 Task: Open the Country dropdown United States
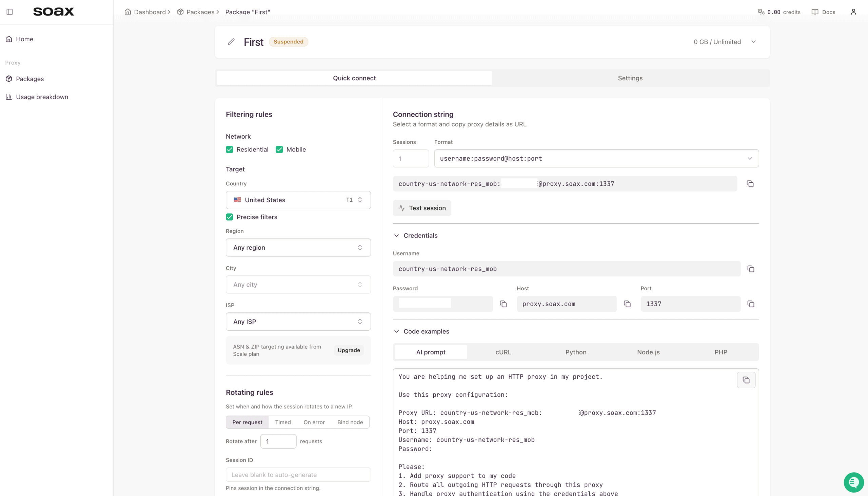(298, 200)
